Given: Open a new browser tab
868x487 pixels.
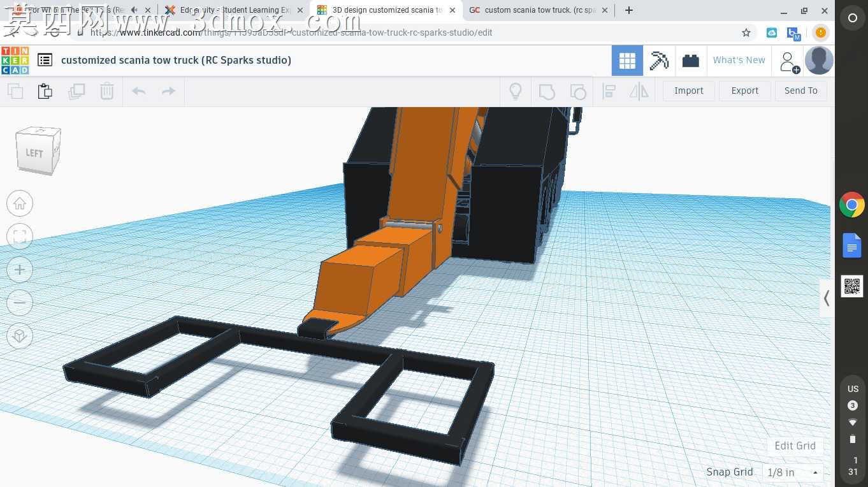Looking at the screenshot, I should (x=629, y=10).
